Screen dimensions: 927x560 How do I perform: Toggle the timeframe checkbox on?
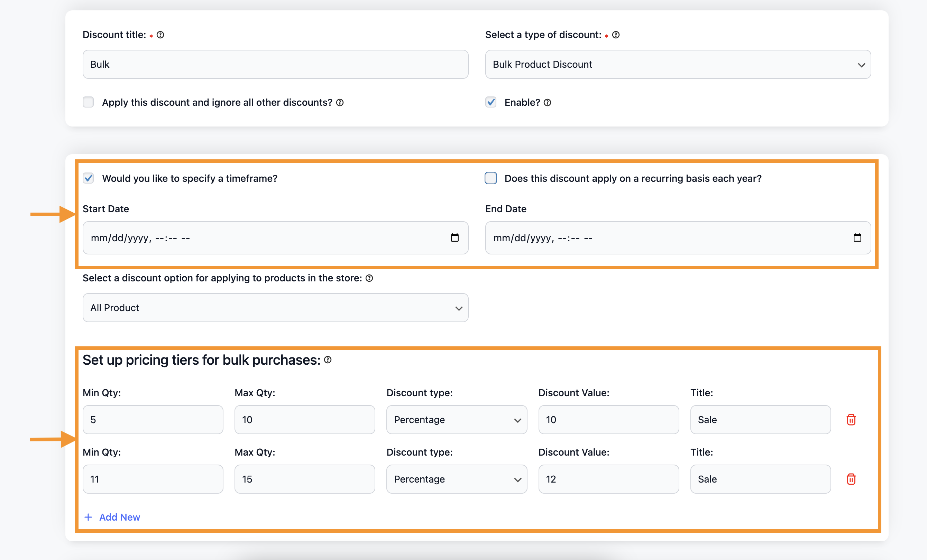88,178
